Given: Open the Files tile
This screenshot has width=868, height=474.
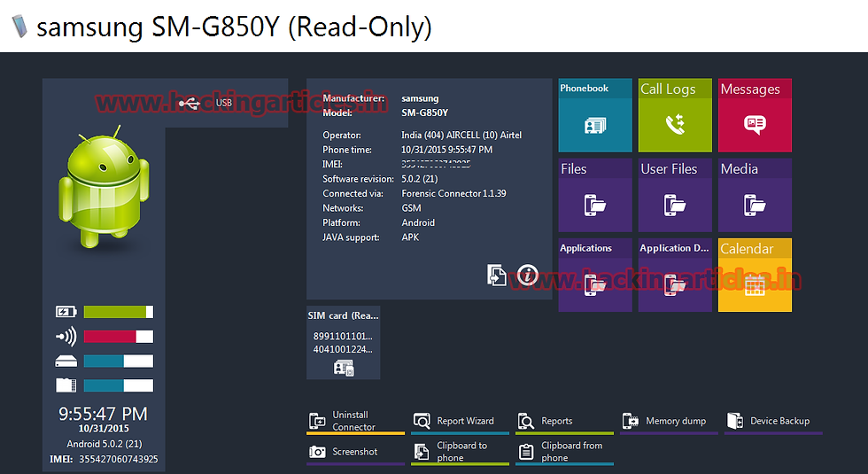Looking at the screenshot, I should tap(595, 195).
